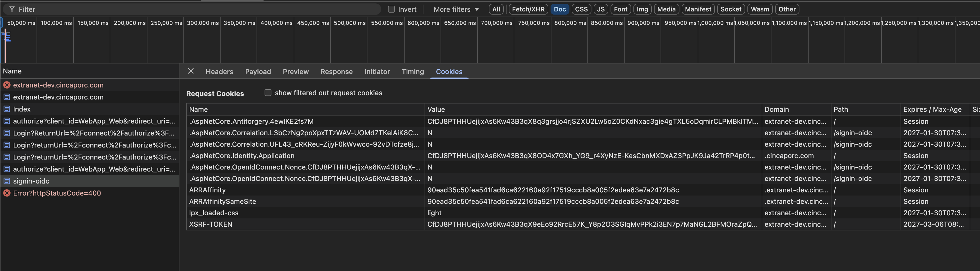
Task: Click red error icon of first extranet-dev request
Action: [x=7, y=85]
